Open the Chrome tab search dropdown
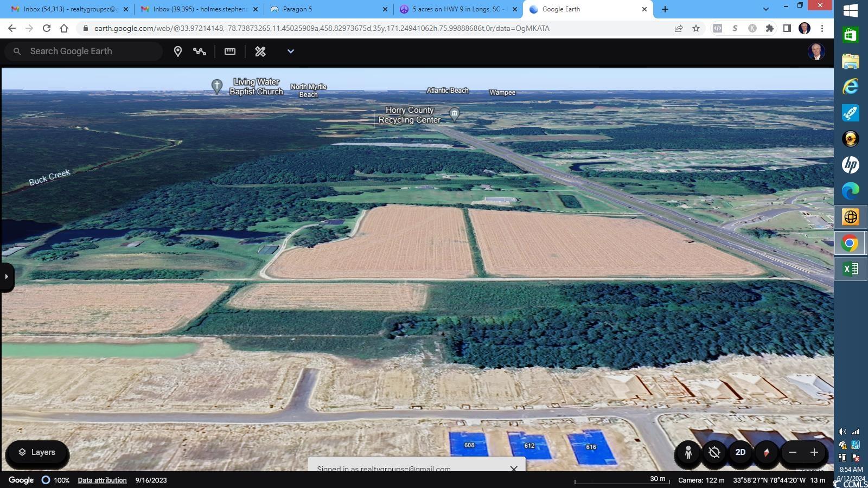 pos(765,9)
